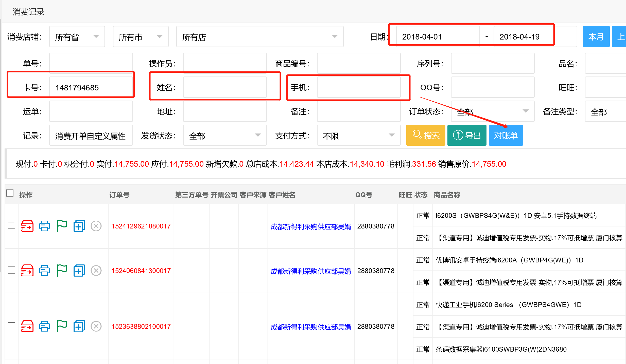Open the 备注类型 dropdown
The width and height of the screenshot is (626, 364).
tap(605, 111)
